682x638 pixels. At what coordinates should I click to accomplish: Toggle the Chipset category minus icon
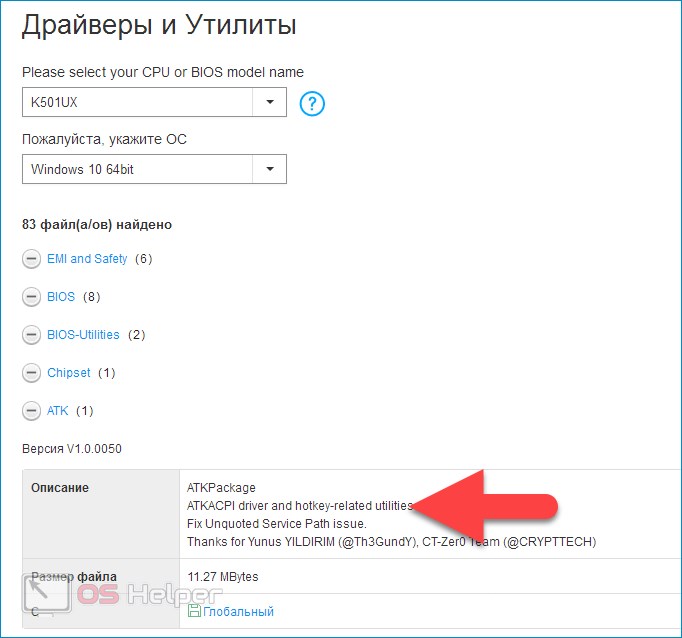point(31,373)
